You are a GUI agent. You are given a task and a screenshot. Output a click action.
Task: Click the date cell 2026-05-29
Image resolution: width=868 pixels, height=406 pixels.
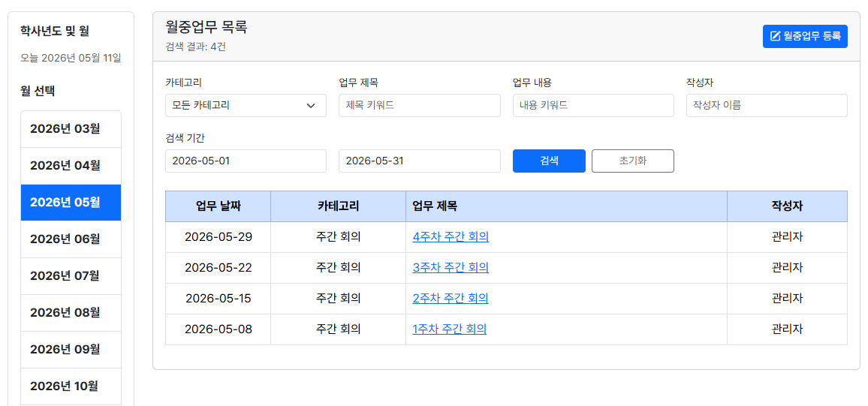[x=218, y=237]
